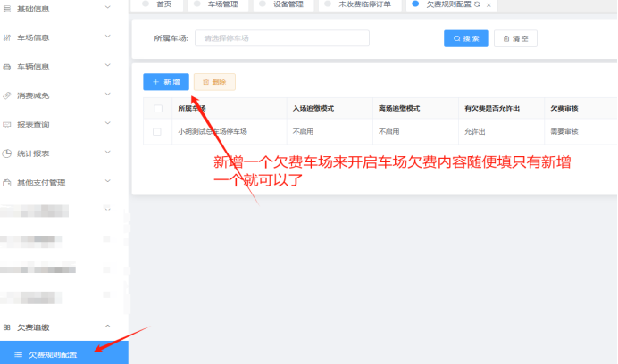Open 欠费规则配置 in the sidebar
The image size is (618, 364).
(63, 354)
